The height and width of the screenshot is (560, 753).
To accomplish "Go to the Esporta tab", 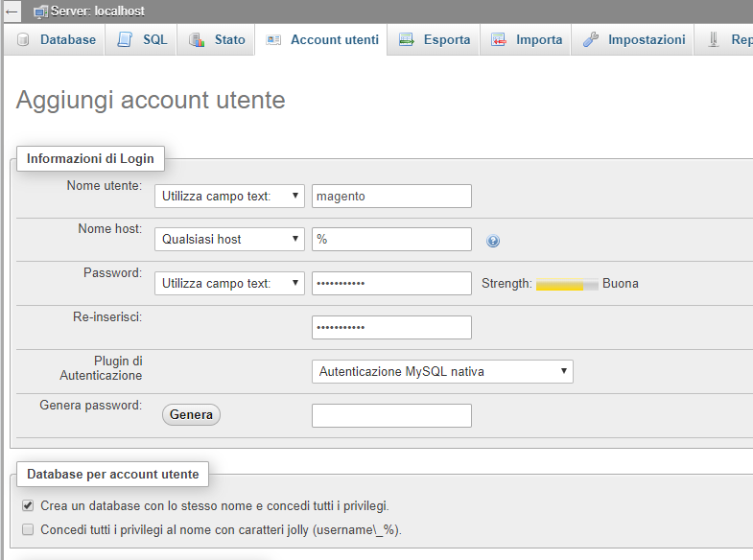I will click(434, 40).
